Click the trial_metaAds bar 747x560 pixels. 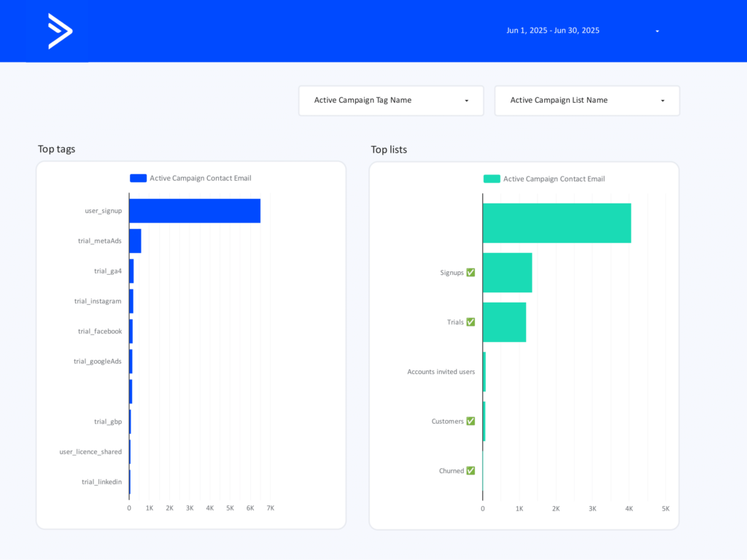tap(135, 241)
